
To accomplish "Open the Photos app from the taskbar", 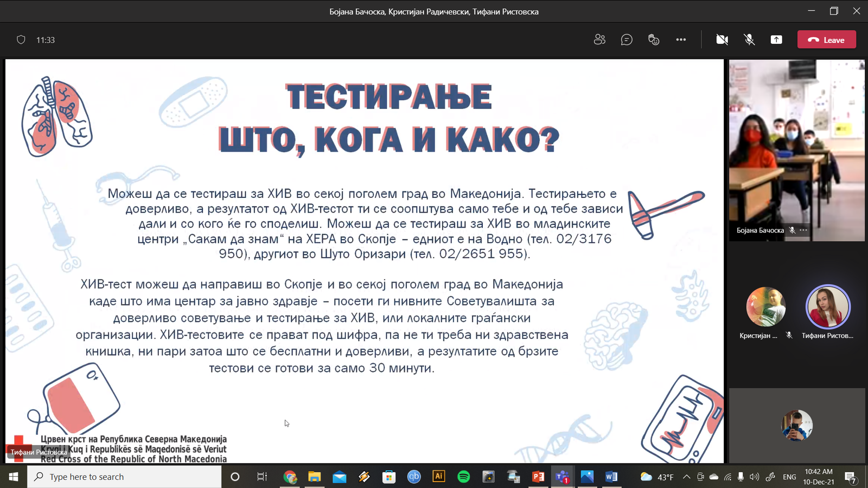I will point(587,477).
